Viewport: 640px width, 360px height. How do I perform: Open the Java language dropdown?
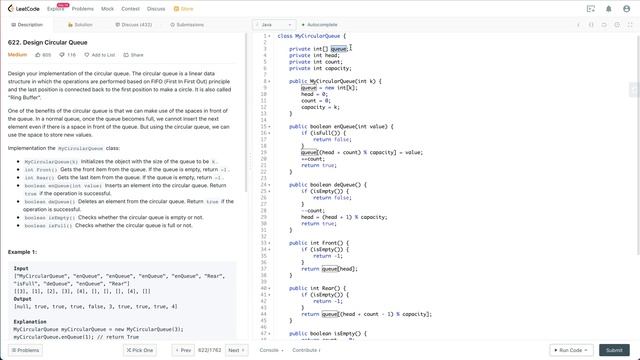coord(274,25)
